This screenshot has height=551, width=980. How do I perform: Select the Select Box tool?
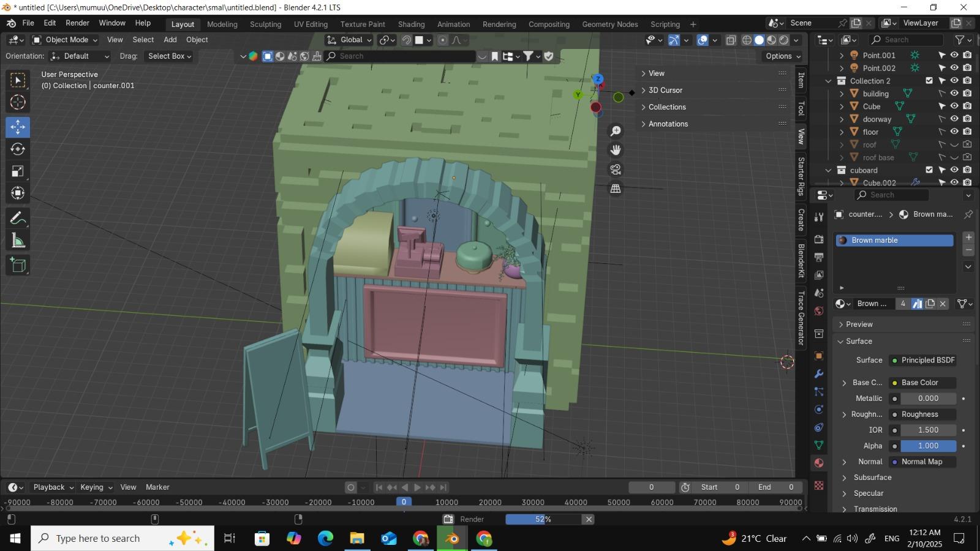click(x=18, y=80)
